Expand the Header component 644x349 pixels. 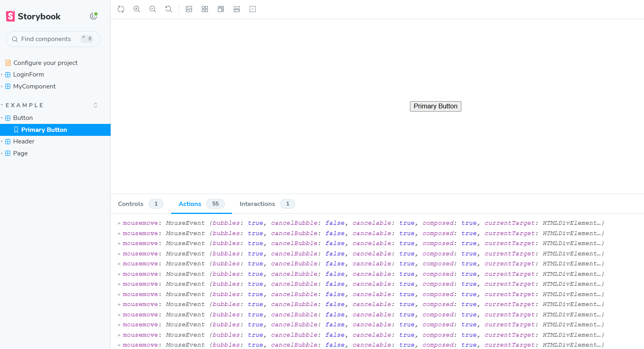click(23, 141)
